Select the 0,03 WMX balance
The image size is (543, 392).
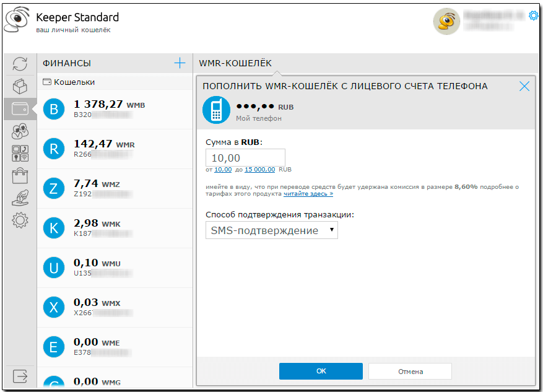coord(97,302)
